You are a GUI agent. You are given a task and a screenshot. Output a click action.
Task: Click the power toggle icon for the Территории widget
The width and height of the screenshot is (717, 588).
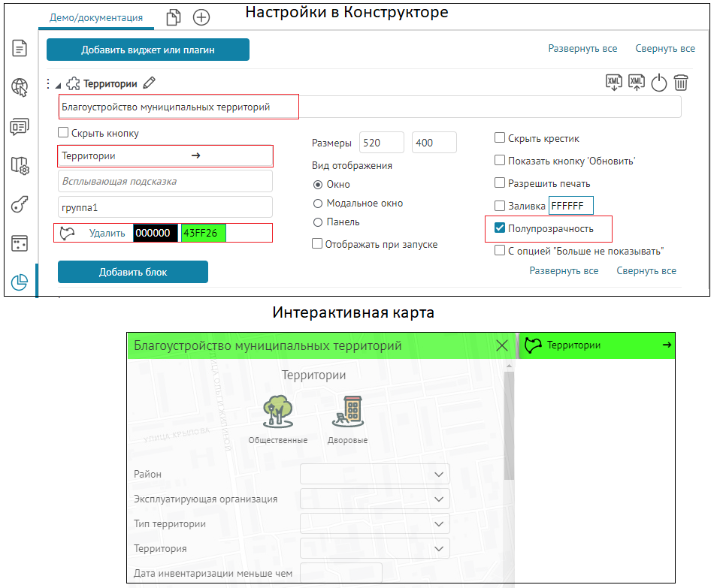[659, 83]
